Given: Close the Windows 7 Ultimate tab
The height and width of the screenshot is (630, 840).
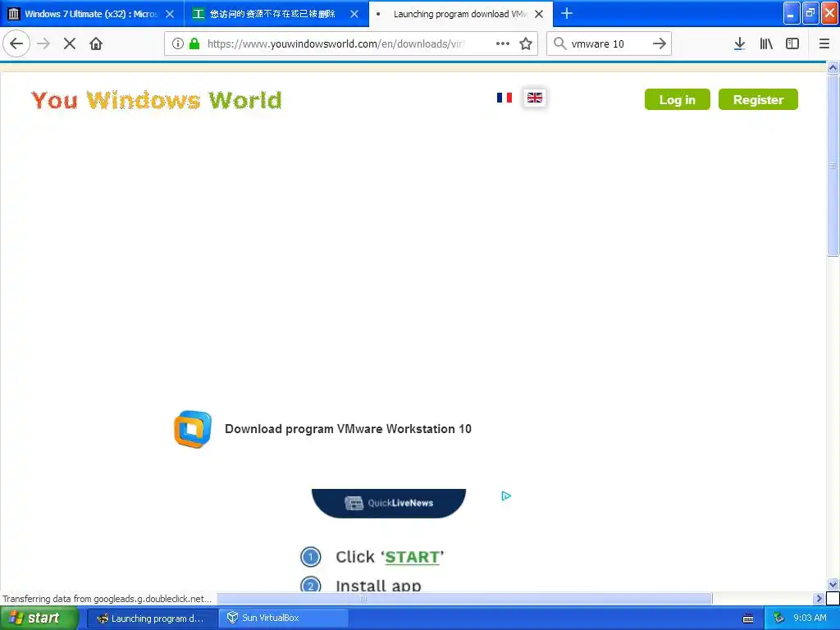Looking at the screenshot, I should coord(170,14).
